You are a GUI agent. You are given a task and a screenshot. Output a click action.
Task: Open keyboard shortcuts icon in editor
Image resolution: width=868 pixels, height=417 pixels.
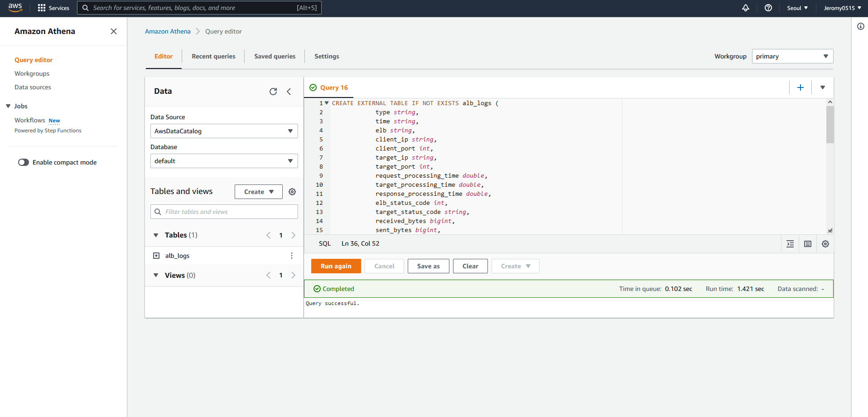coord(808,244)
